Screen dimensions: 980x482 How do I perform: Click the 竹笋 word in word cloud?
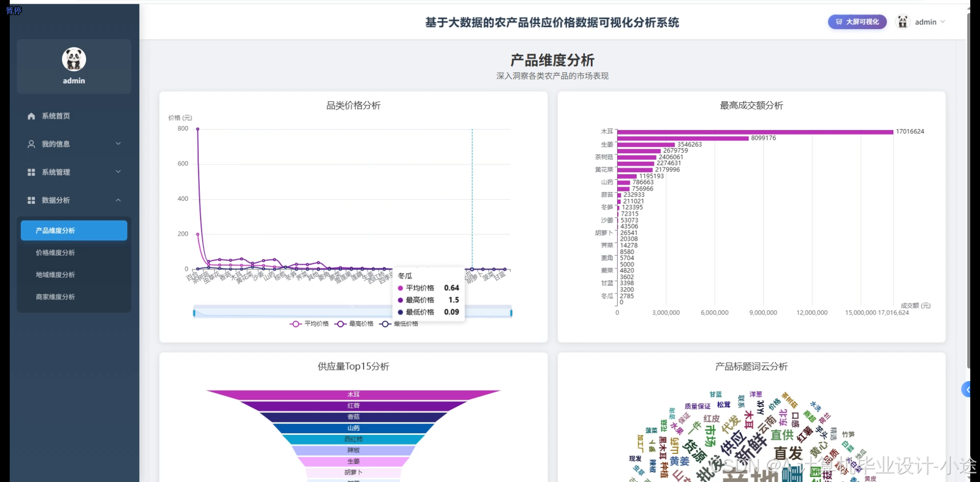pyautogui.click(x=848, y=434)
